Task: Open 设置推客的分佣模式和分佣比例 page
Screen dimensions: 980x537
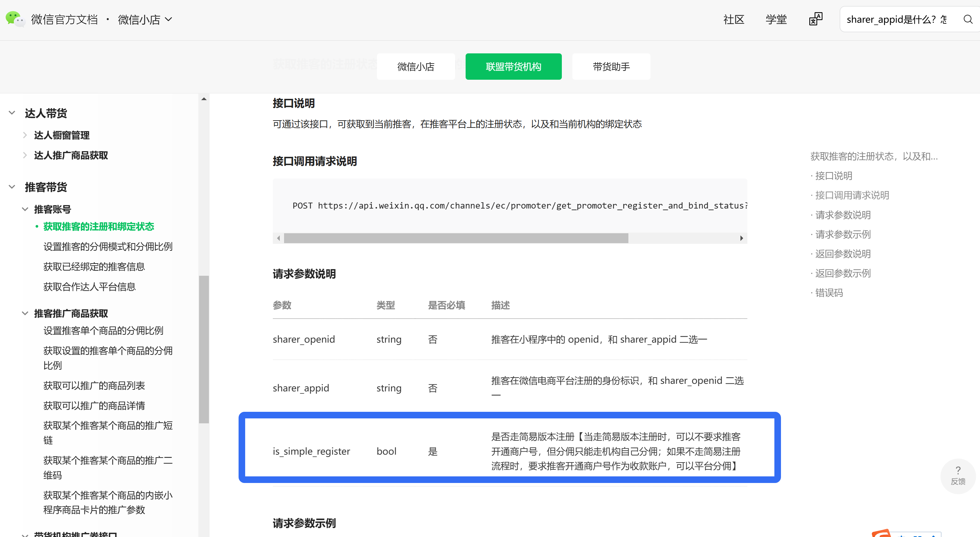Action: coord(108,246)
